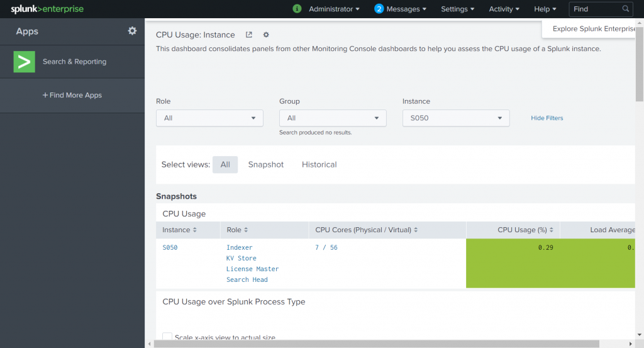Click the 'Search produced no results.' message
The height and width of the screenshot is (348, 644).
[x=316, y=133]
